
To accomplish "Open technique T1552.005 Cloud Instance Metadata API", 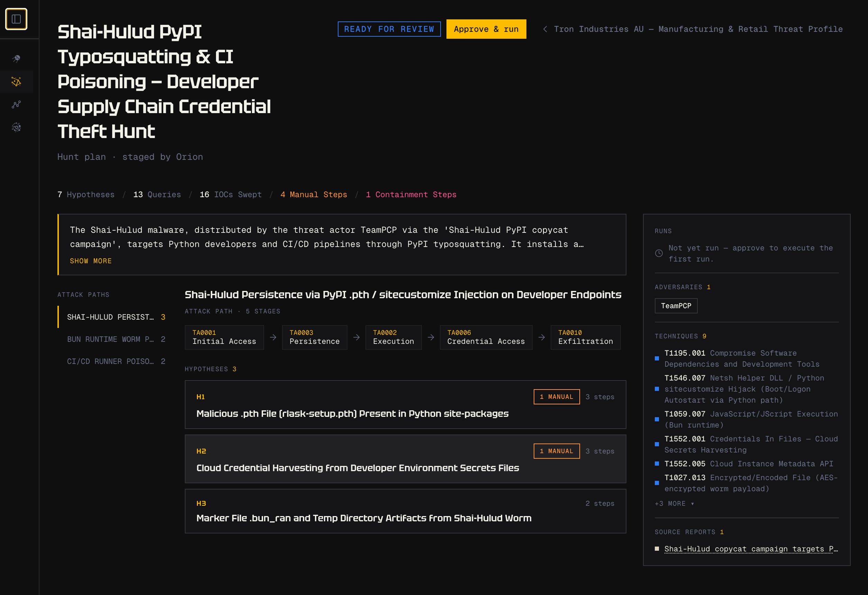I will pyautogui.click(x=747, y=464).
